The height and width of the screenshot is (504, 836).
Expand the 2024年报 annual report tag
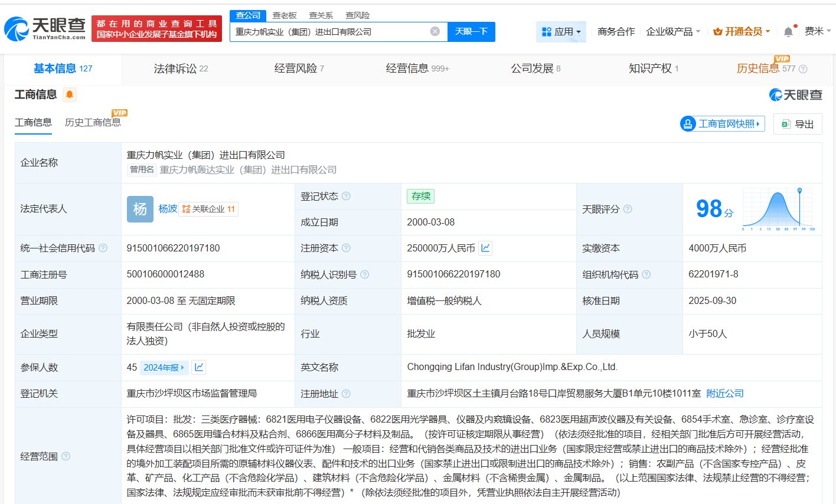164,367
